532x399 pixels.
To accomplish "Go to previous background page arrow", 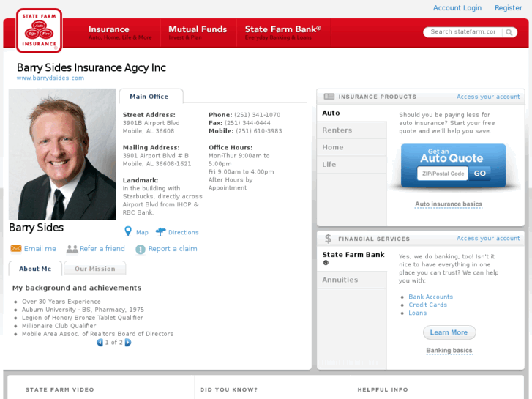I will [100, 343].
